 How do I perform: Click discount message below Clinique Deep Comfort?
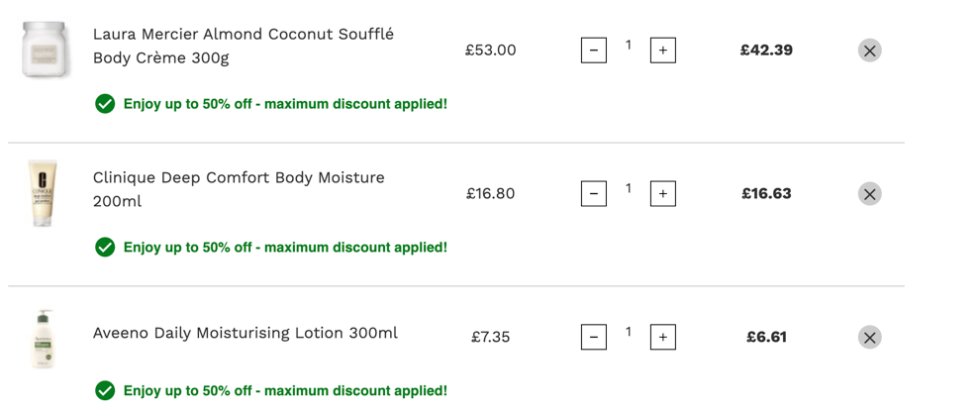[286, 248]
